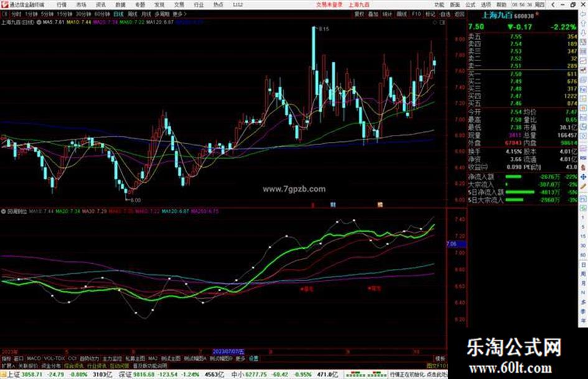Click the left arrow icon in right sidebar
Image resolution: width=588 pixels, height=379 pixels.
click(x=584, y=14)
